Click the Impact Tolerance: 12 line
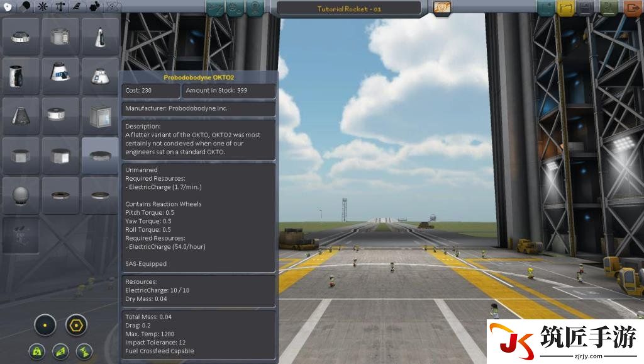The image size is (644, 364). (x=155, y=343)
